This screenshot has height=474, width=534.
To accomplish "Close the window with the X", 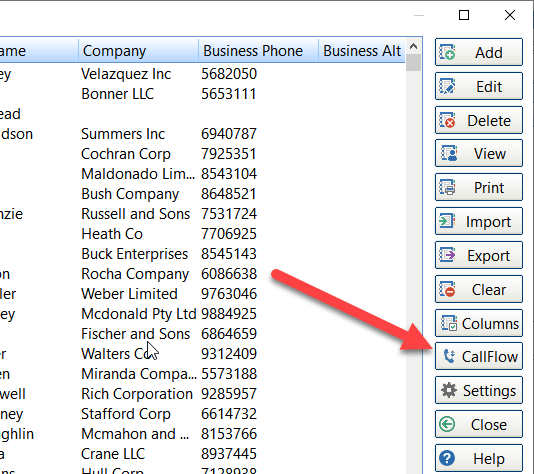I will coord(510,15).
